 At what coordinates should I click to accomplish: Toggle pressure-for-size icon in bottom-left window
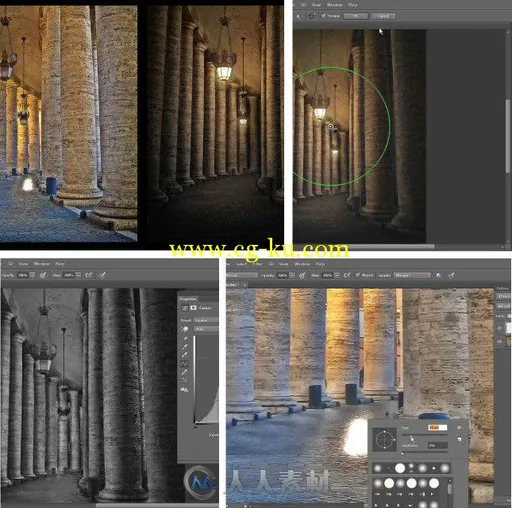[103, 275]
